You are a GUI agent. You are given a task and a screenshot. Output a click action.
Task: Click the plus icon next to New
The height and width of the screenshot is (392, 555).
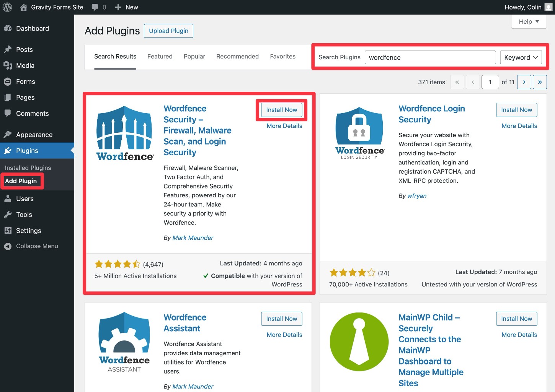pos(118,7)
